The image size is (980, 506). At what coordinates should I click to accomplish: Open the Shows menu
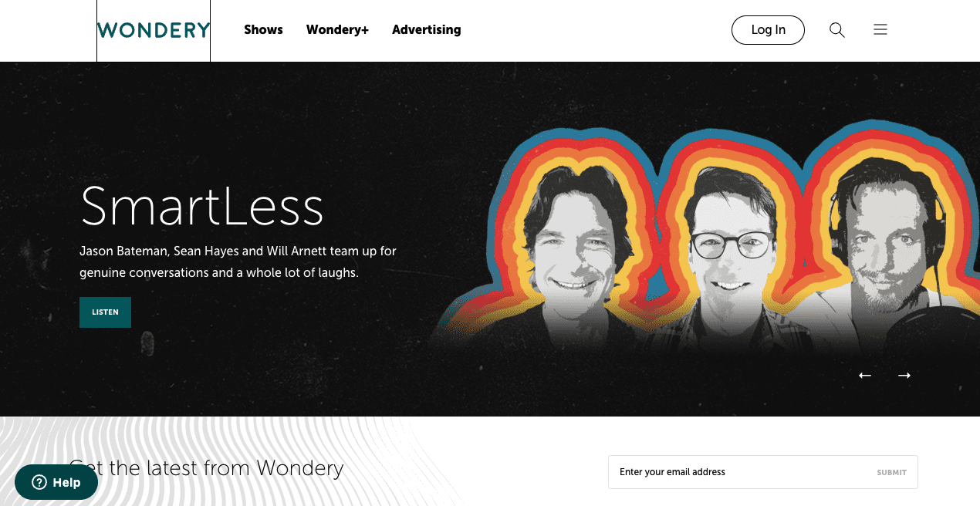click(x=263, y=30)
